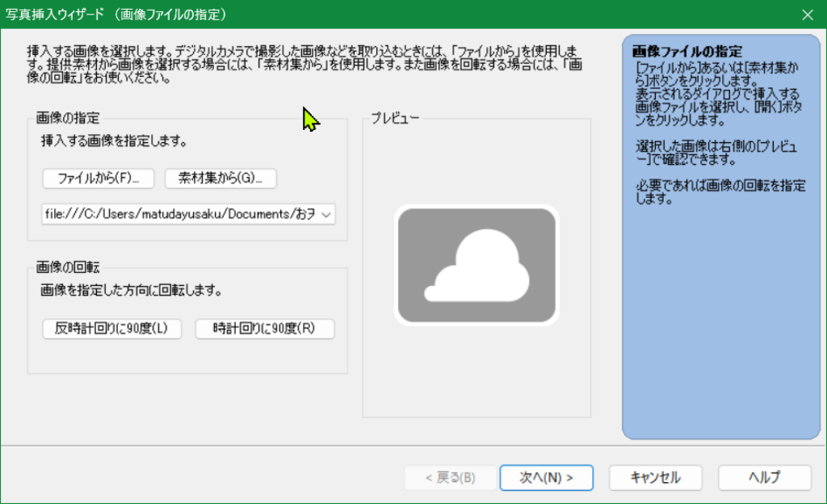The width and height of the screenshot is (827, 504).
Task: Rotate image with 時計回りに90度(R) button
Action: [x=264, y=329]
